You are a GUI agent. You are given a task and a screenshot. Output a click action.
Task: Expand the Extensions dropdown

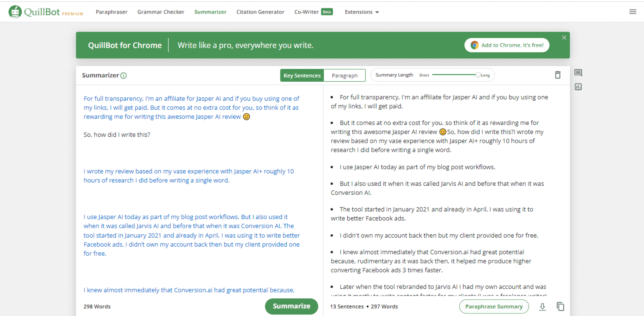point(362,12)
